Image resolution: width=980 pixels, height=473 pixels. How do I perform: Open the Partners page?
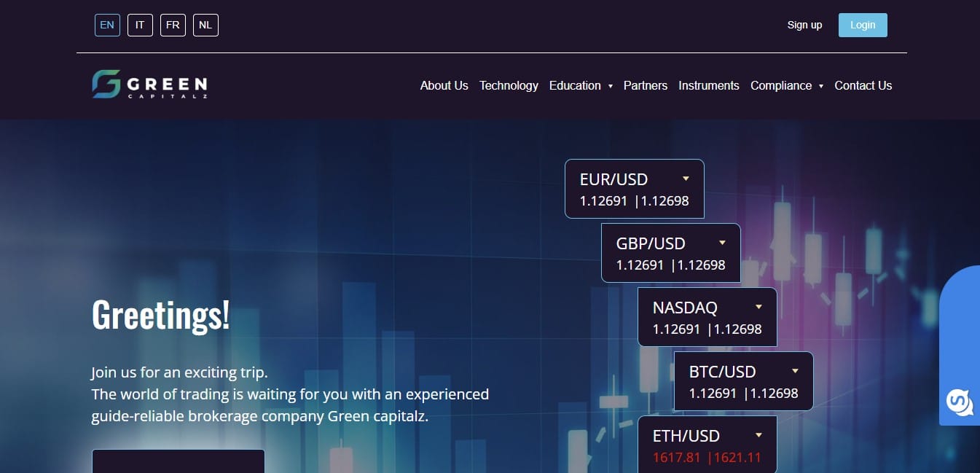tap(646, 85)
